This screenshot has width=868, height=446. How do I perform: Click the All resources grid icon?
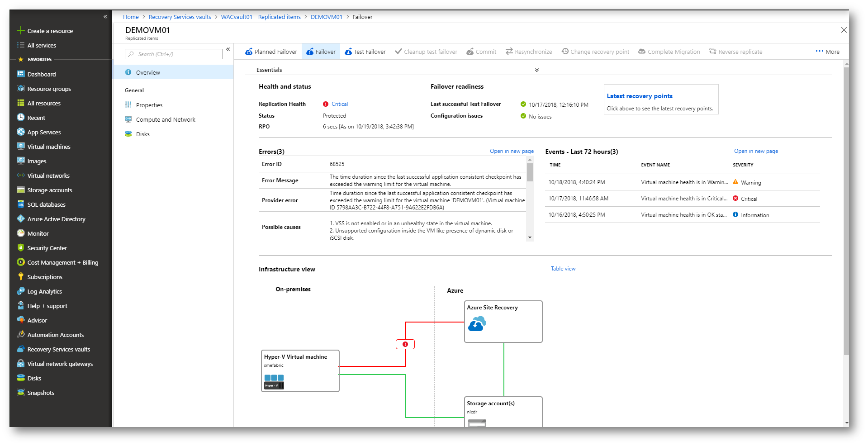point(20,103)
